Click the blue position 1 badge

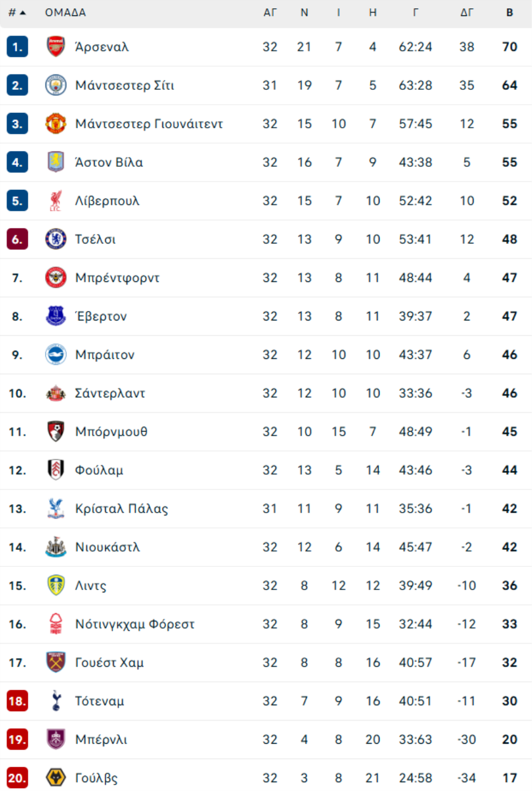pos(17,47)
